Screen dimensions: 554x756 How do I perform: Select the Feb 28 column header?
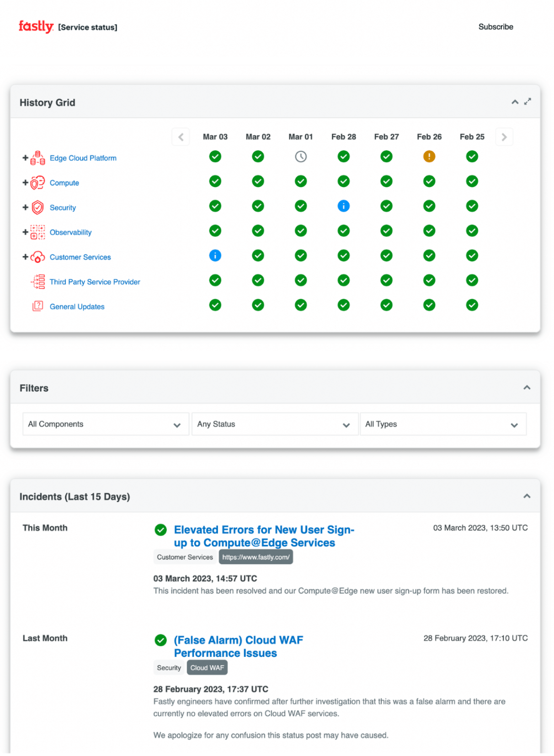tap(344, 137)
